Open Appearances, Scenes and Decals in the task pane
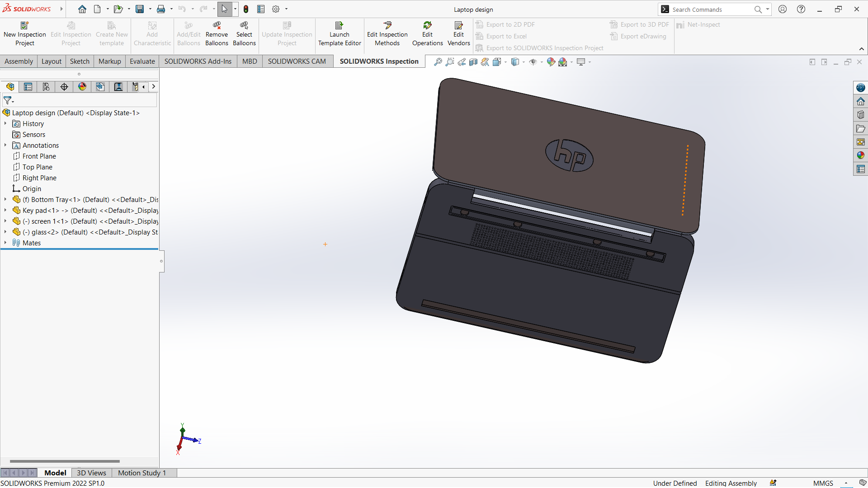 (861, 155)
